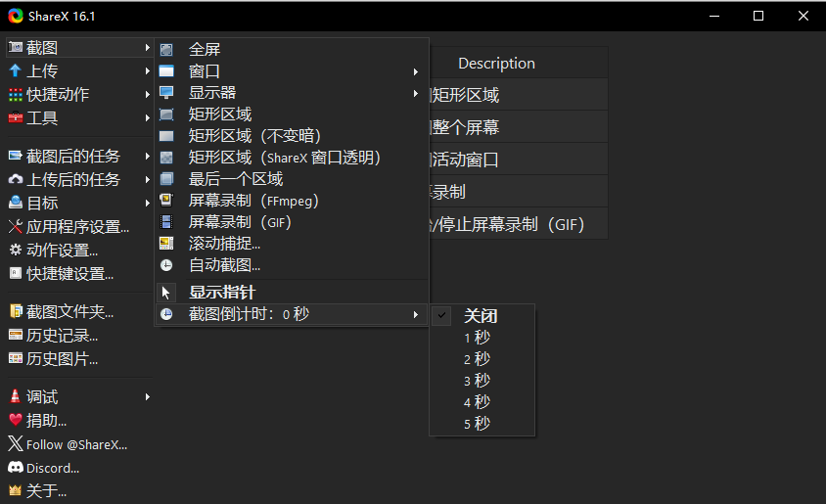The height and width of the screenshot is (504, 826).
Task: Choose 最后一个区域 menu entry
Action: (293, 179)
